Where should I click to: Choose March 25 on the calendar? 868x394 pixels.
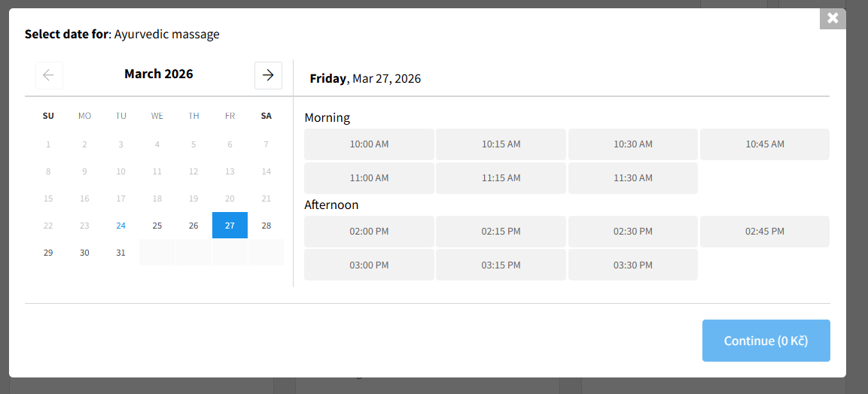pyautogui.click(x=157, y=226)
